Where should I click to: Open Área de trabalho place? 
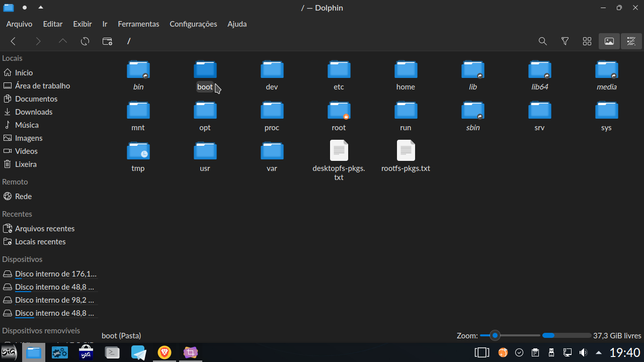click(x=49, y=85)
